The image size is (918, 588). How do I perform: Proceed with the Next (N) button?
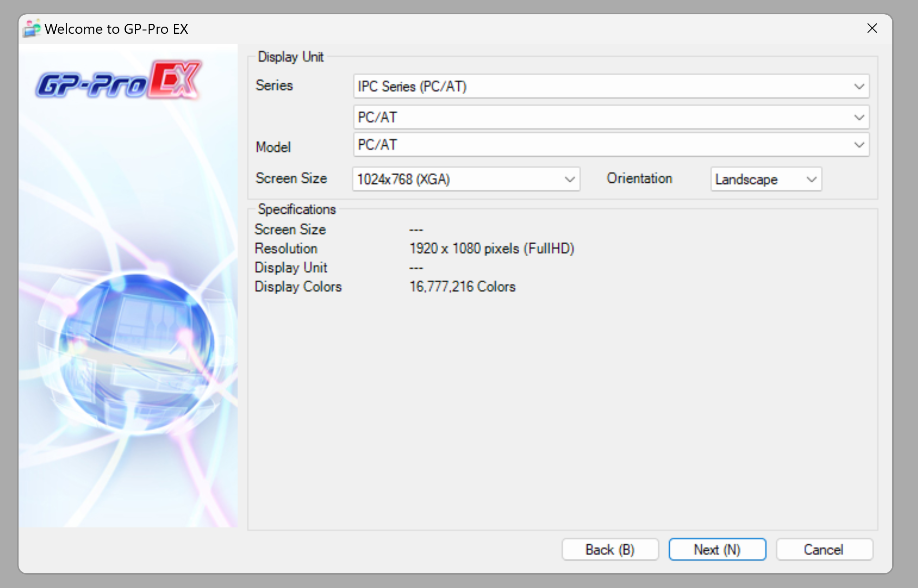(717, 550)
